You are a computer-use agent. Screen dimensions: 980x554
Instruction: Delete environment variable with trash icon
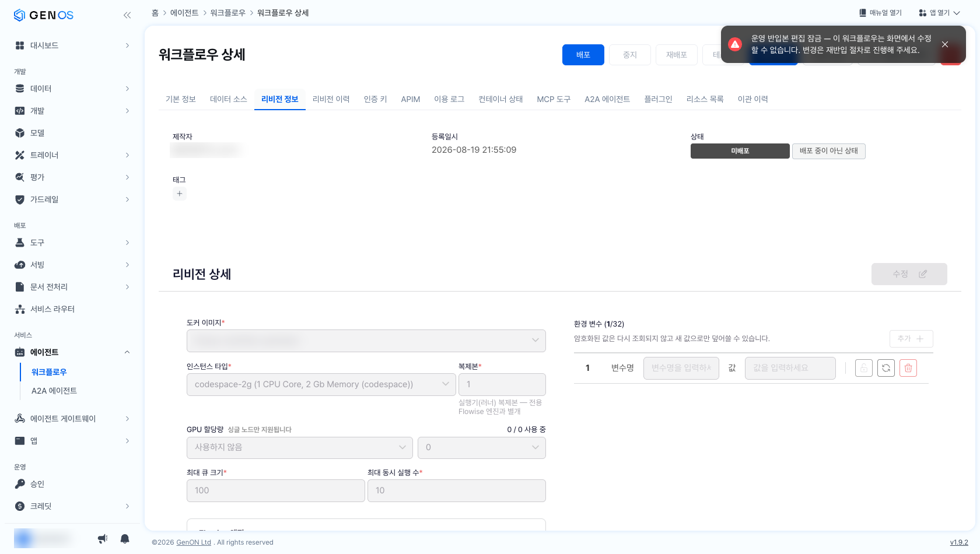pyautogui.click(x=908, y=368)
